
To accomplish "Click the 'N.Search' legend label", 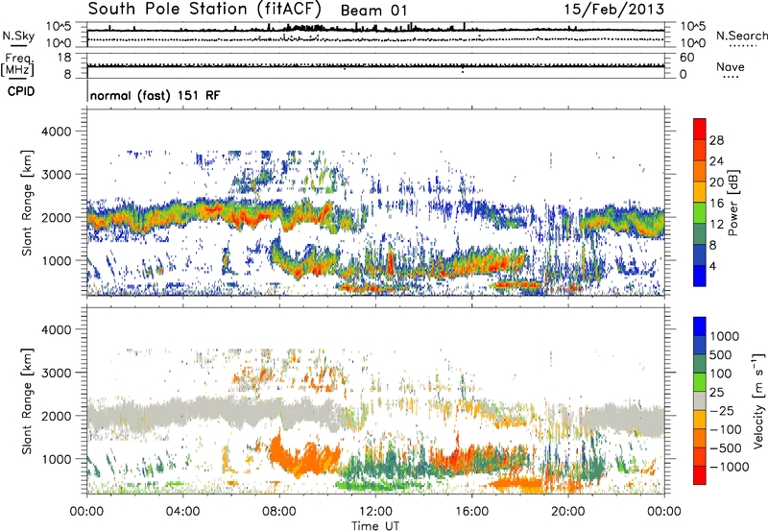I will point(741,36).
